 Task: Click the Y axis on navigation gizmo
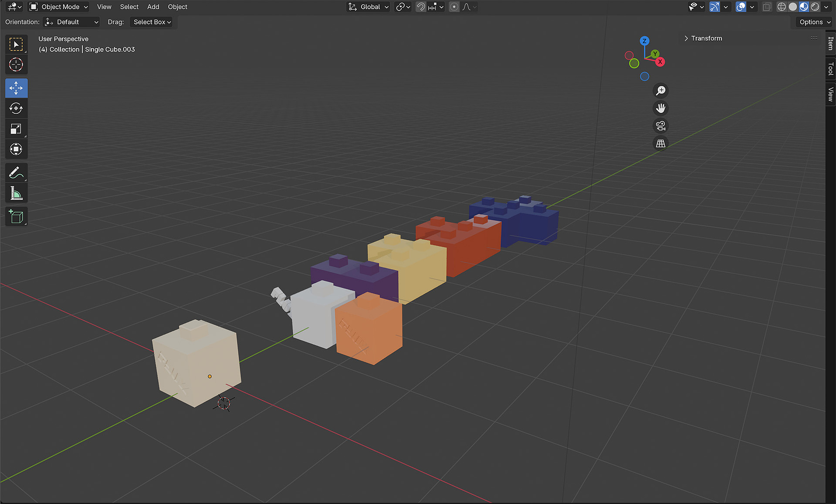pyautogui.click(x=655, y=54)
